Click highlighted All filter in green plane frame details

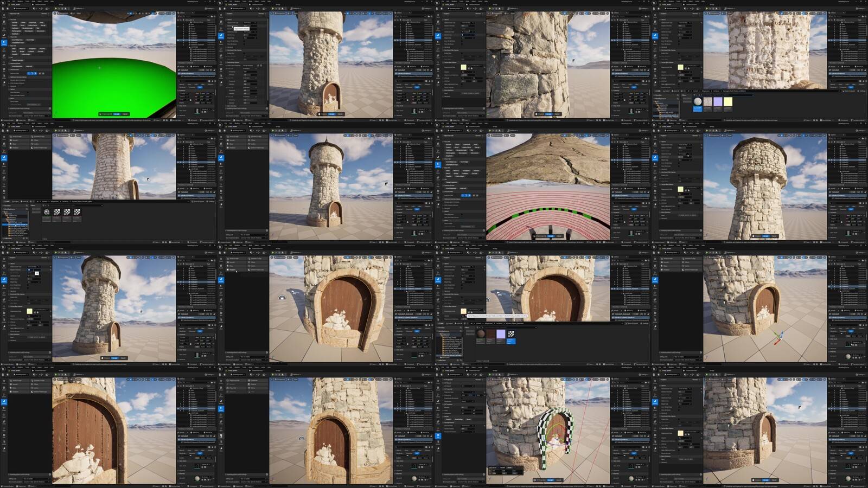(200, 87)
